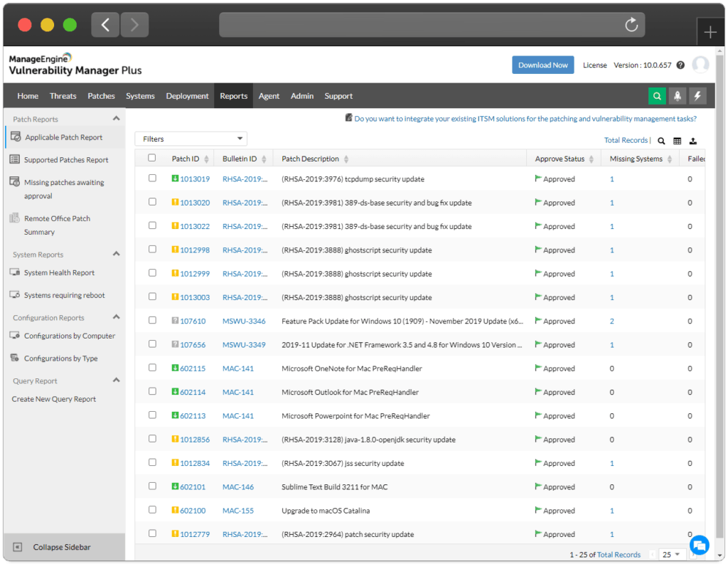Click the Configurations by Type icon
Screen dimensions: 728x564
pos(15,357)
